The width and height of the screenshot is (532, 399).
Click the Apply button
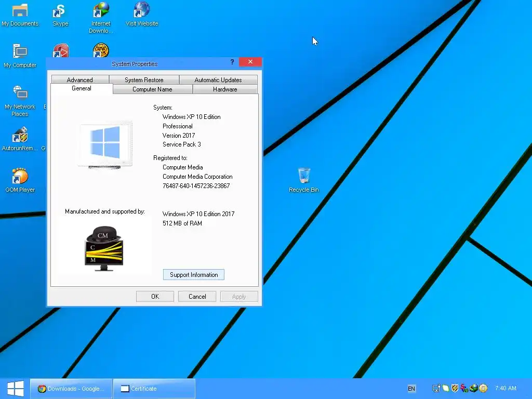(239, 297)
